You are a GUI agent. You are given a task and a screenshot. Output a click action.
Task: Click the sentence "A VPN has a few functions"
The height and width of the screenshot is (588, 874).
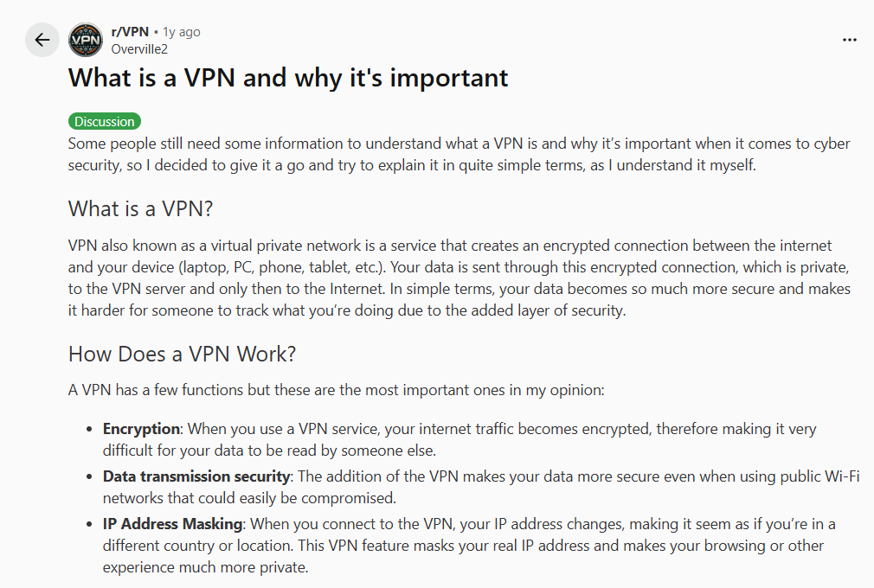point(336,390)
